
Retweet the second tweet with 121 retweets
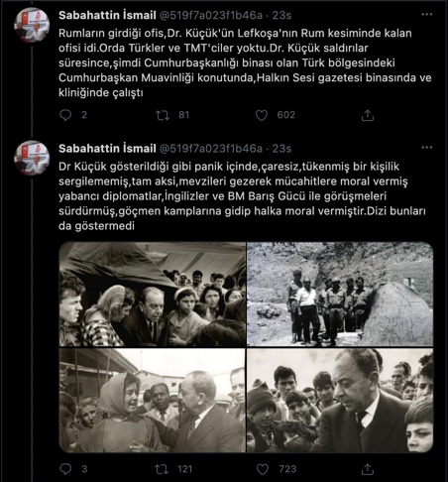[162, 469]
